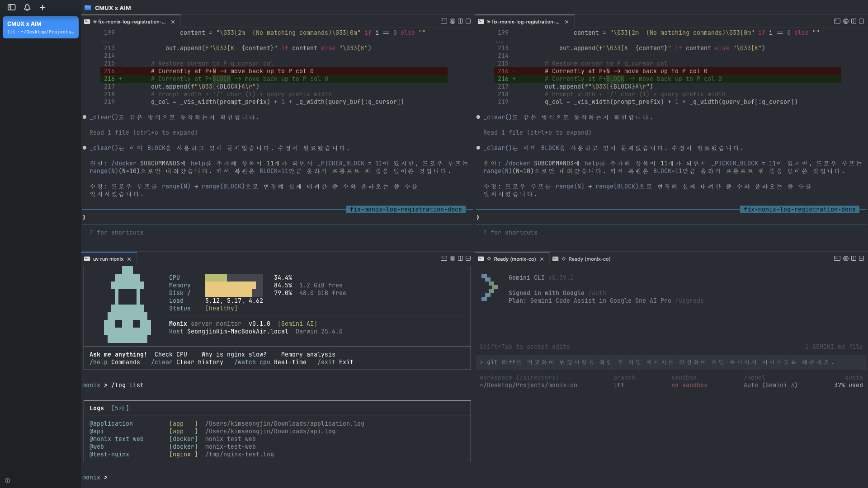The height and width of the screenshot is (488, 868).
Task: Open browser globe icon in top-right pane
Action: (x=846, y=21)
